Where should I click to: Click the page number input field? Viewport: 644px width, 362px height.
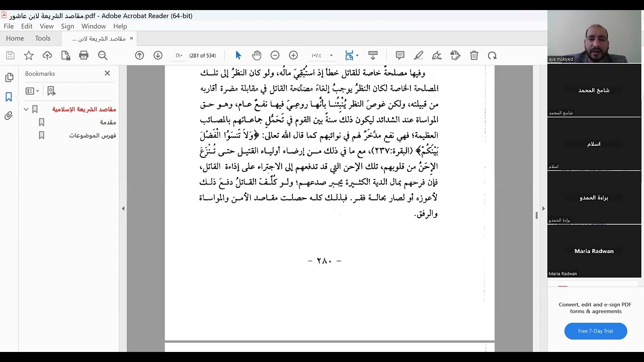tap(179, 55)
